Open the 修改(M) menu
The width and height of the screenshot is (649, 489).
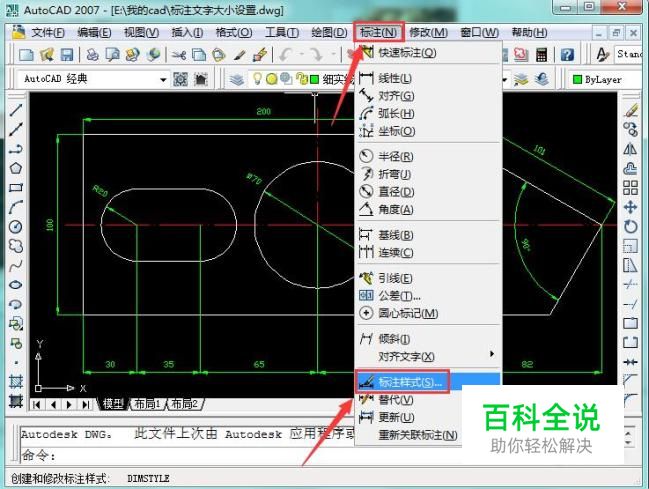[428, 32]
